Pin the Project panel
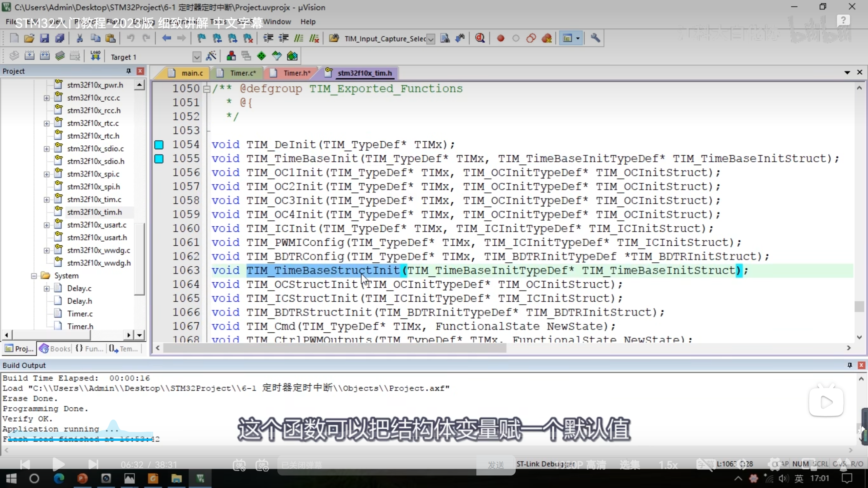The height and width of the screenshot is (488, 868). click(129, 71)
